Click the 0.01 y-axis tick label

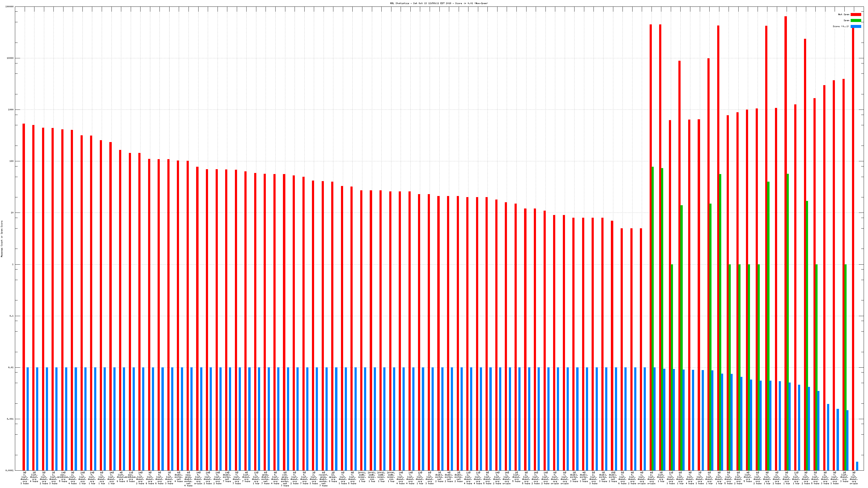coord(11,367)
